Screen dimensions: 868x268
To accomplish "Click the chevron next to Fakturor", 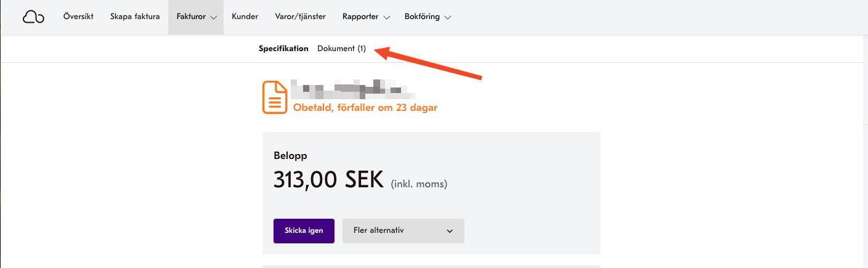I will pos(213,17).
